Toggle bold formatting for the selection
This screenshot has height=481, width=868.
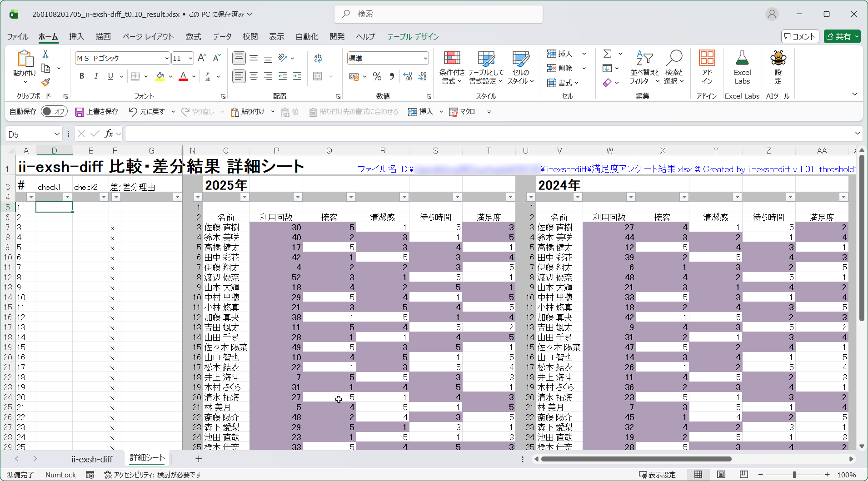(x=81, y=76)
